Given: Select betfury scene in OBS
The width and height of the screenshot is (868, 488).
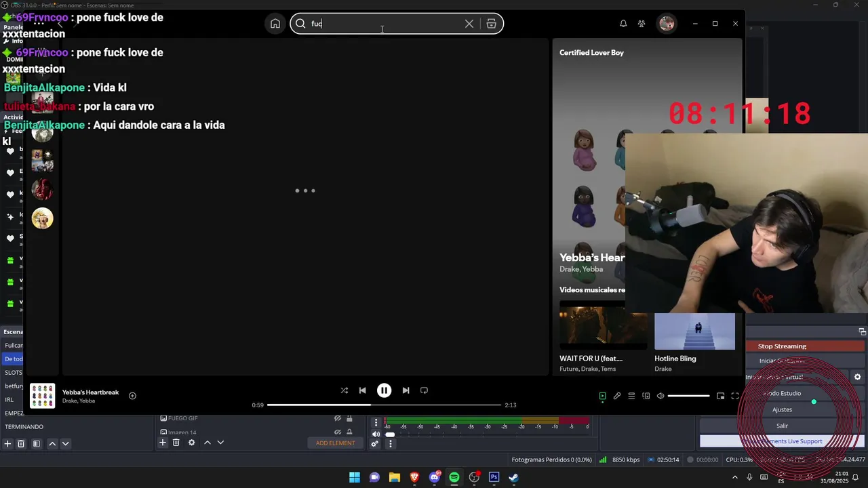Looking at the screenshot, I should click(14, 386).
